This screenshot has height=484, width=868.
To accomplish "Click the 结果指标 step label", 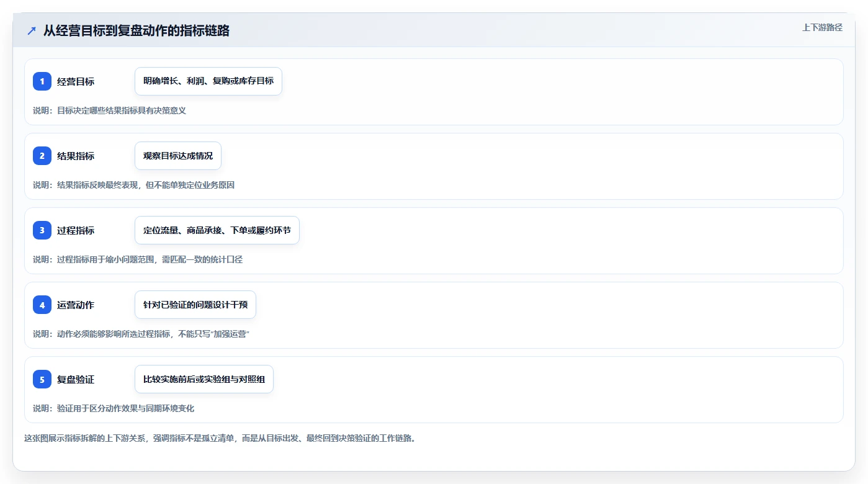I will [76, 156].
